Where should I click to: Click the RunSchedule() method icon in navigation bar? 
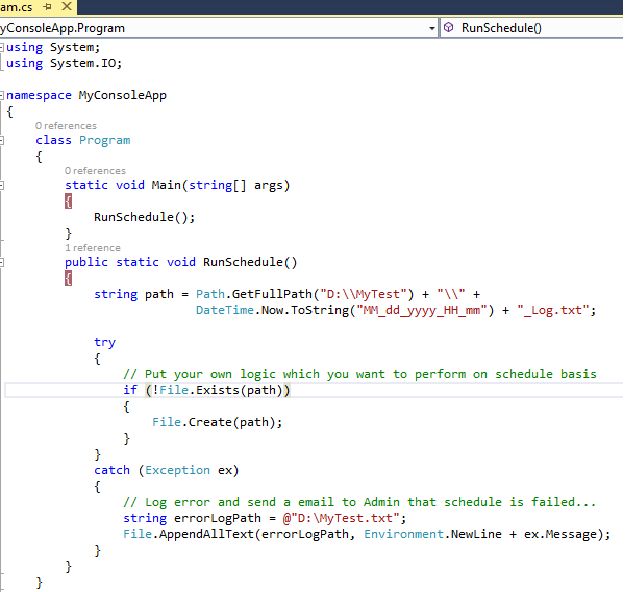[x=449, y=28]
